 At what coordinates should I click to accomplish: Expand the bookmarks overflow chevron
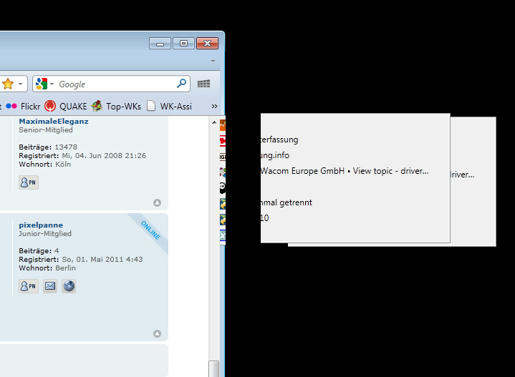214,106
